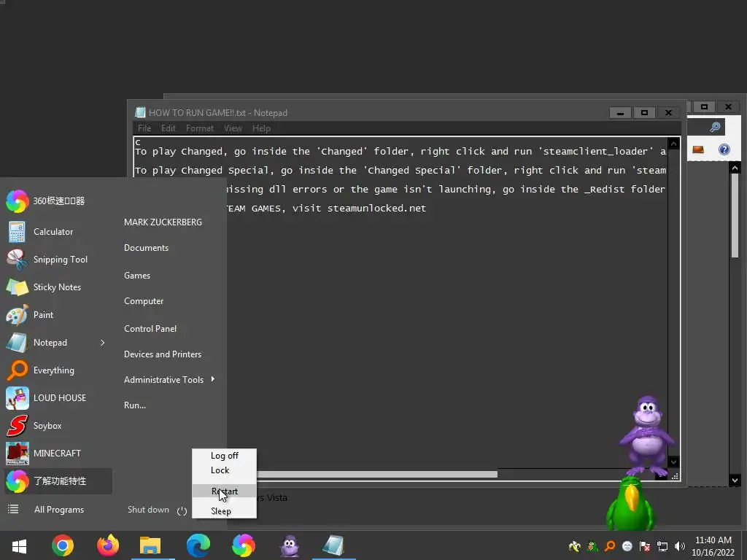Open the Format menu in Notepad

pyautogui.click(x=200, y=128)
